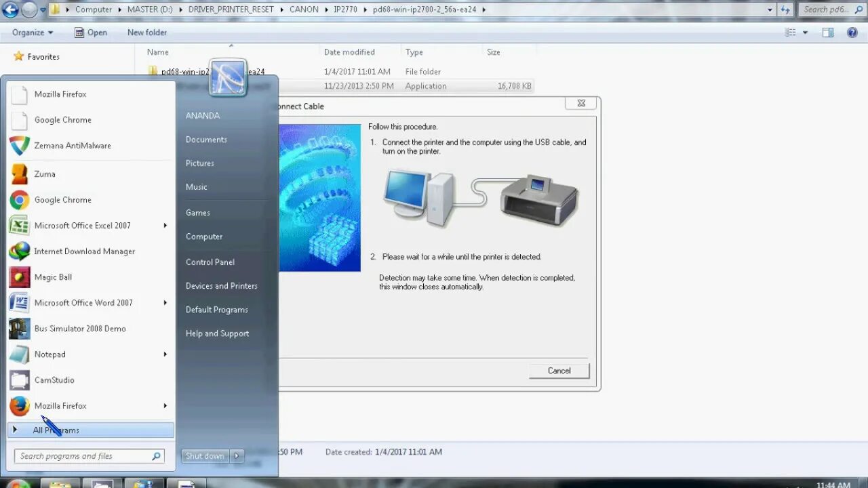Open Devices and Printers
This screenshot has width=868, height=488.
[x=222, y=286]
